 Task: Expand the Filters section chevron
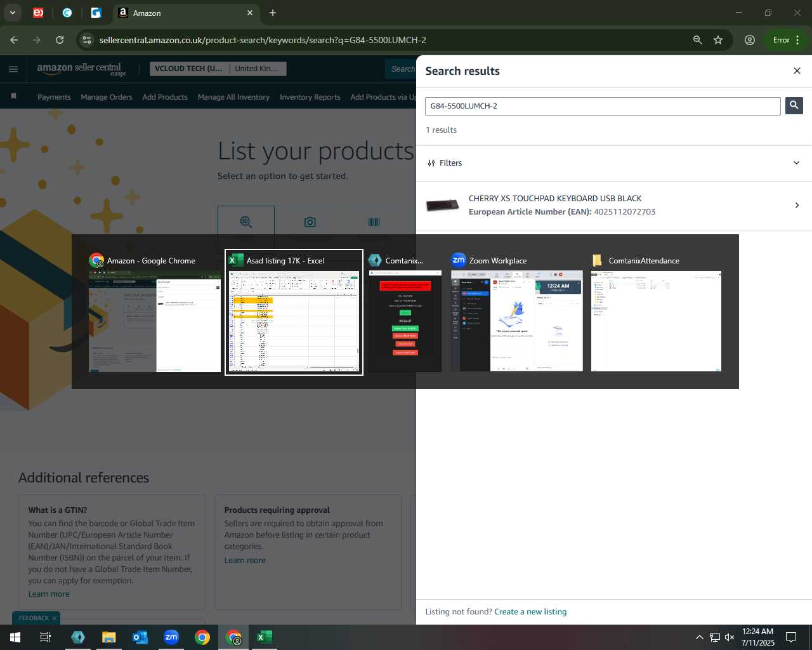797,163
